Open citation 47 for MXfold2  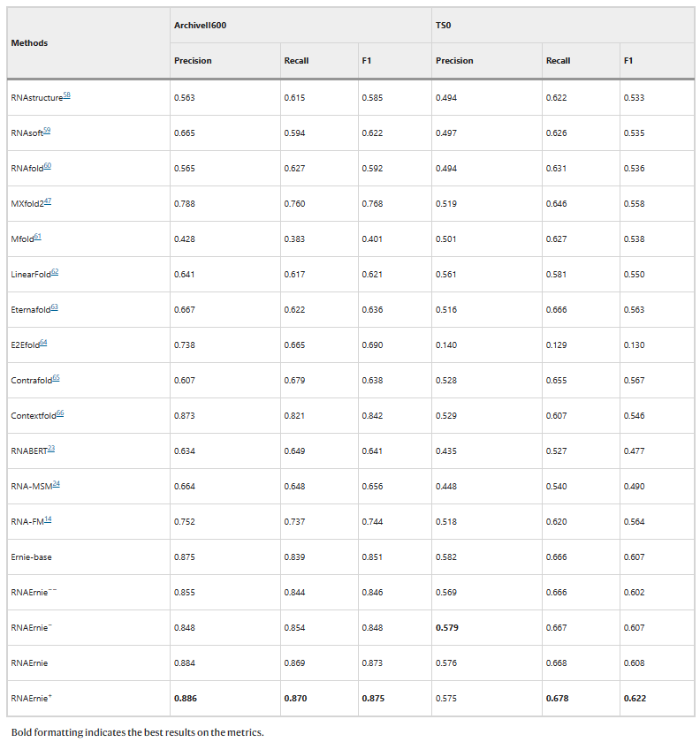point(48,201)
